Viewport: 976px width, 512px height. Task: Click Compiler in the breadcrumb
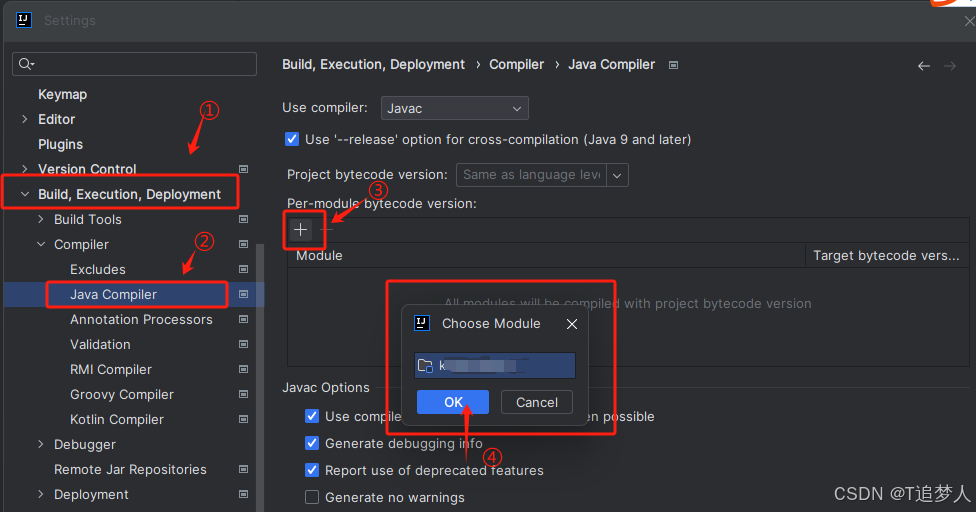517,65
